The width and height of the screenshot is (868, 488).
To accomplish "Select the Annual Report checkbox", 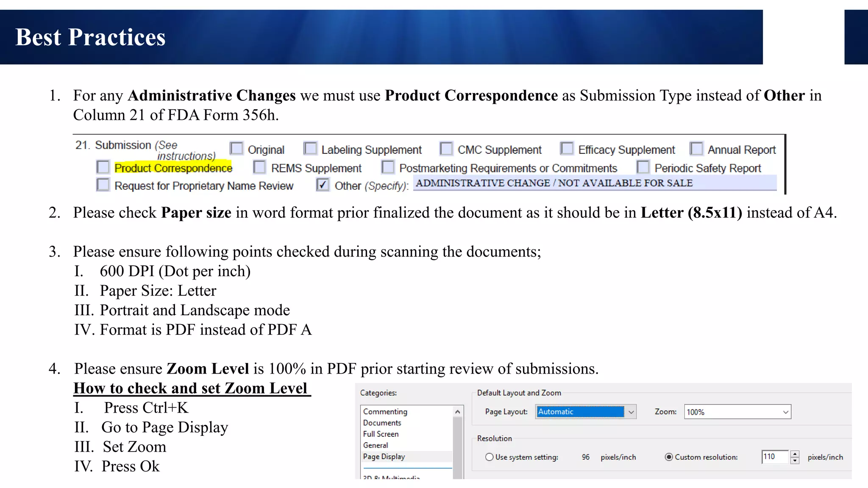I will pyautogui.click(x=696, y=149).
